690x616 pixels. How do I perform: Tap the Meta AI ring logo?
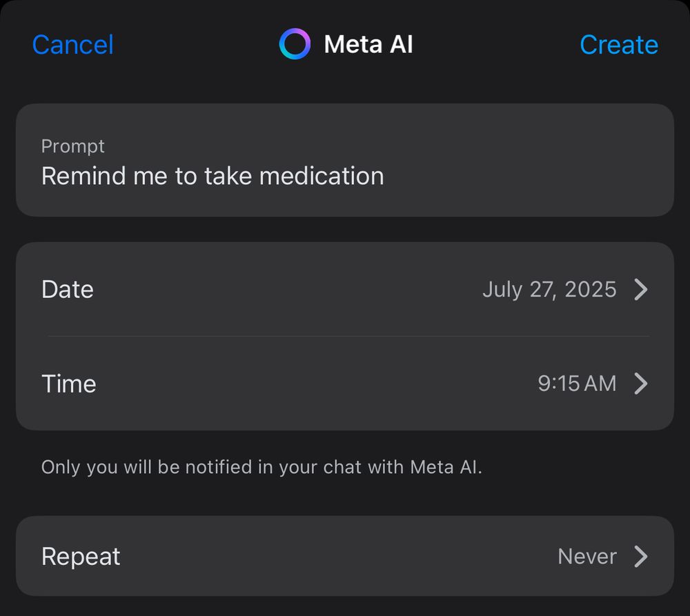click(295, 44)
